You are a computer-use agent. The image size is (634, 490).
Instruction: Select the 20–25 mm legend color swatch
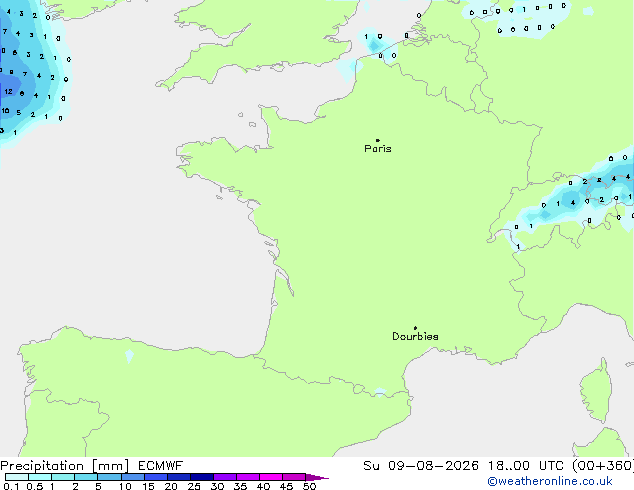click(x=178, y=477)
